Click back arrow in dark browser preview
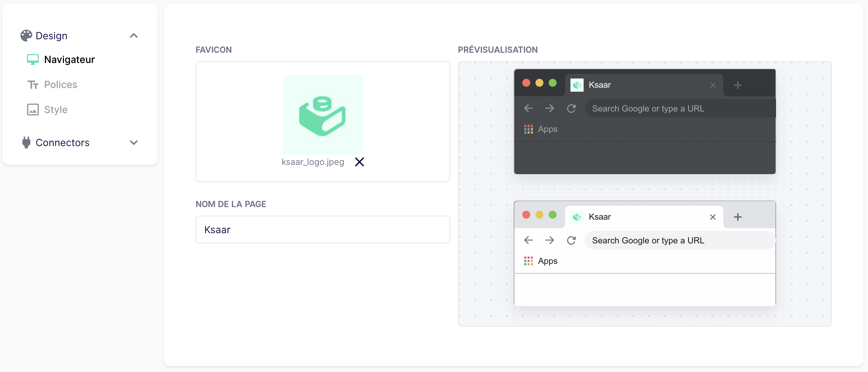This screenshot has height=372, width=868. [x=528, y=108]
